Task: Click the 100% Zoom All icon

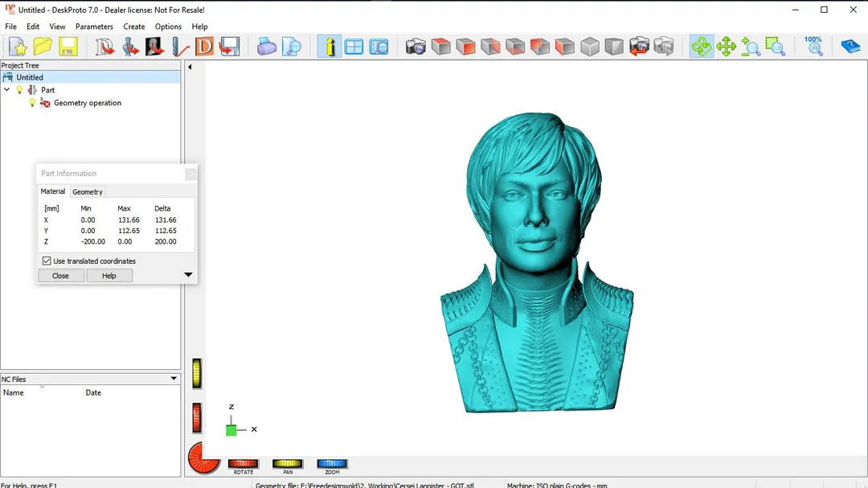Action: click(813, 47)
